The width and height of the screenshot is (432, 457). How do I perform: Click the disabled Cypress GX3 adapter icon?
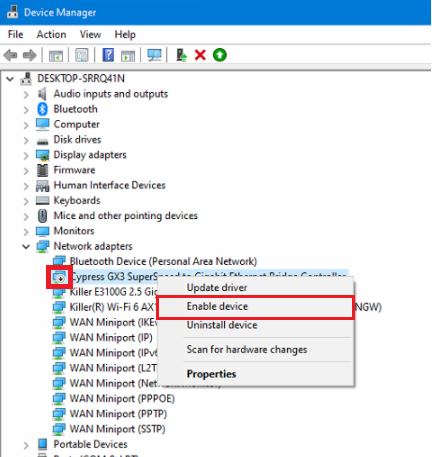click(59, 277)
